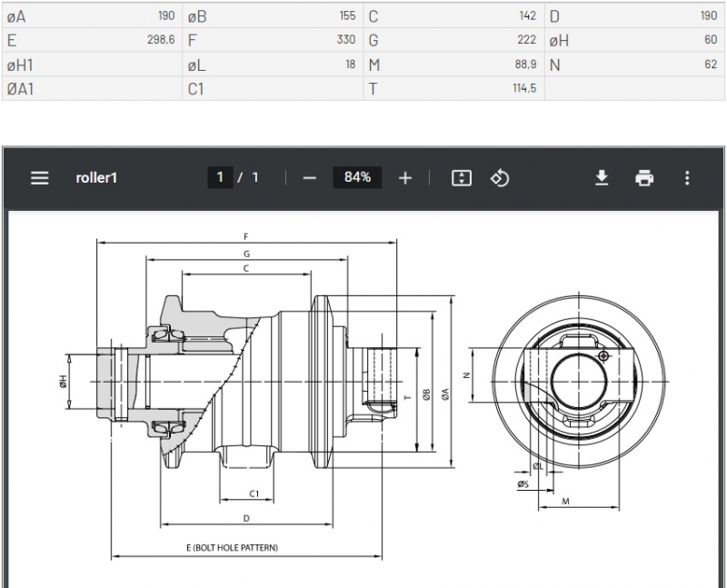Viewport: 727px width, 588px height.
Task: Click the zoom out minus button
Action: (x=309, y=178)
